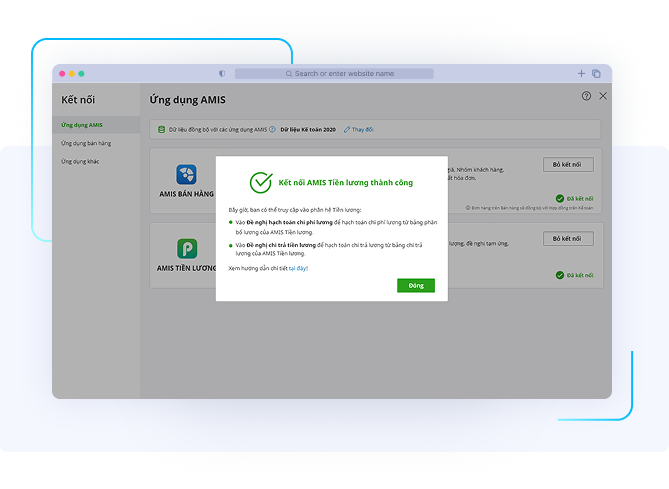
Task: Open the 'tại đây' guide link
Action: click(298, 269)
